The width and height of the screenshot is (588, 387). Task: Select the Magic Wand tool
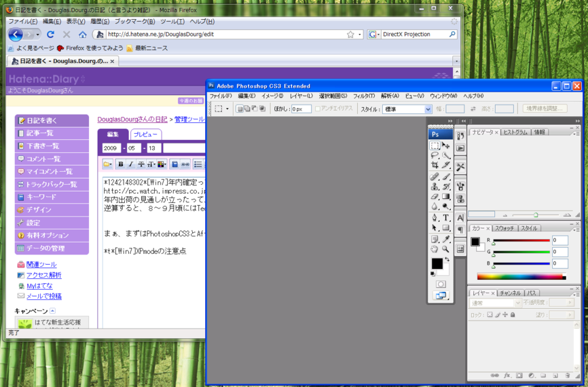[x=446, y=155]
